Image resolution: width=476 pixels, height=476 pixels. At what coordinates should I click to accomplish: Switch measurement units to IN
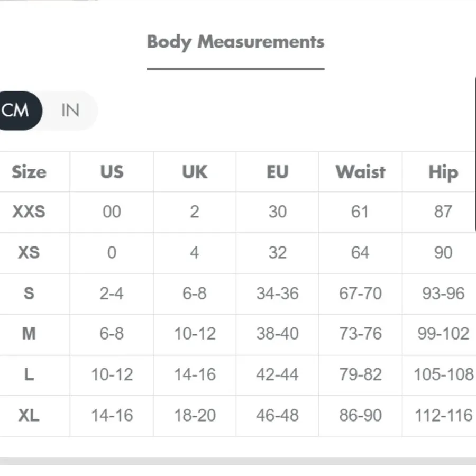(70, 110)
